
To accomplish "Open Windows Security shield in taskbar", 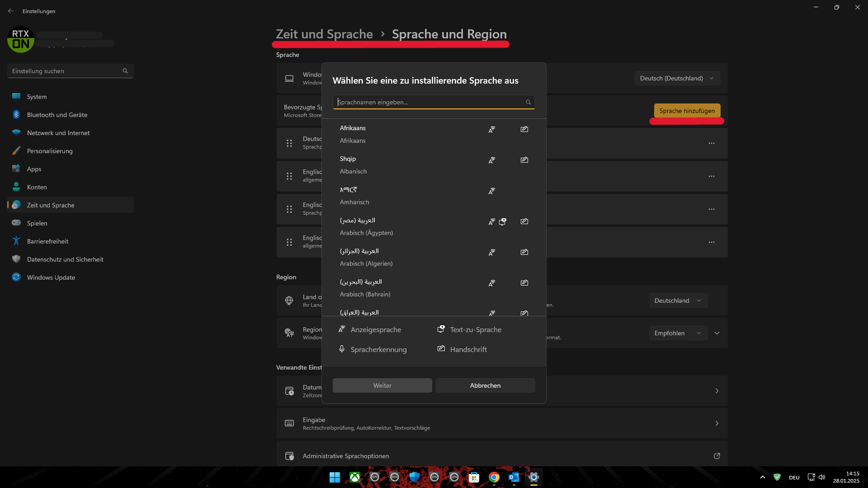I will point(414,477).
